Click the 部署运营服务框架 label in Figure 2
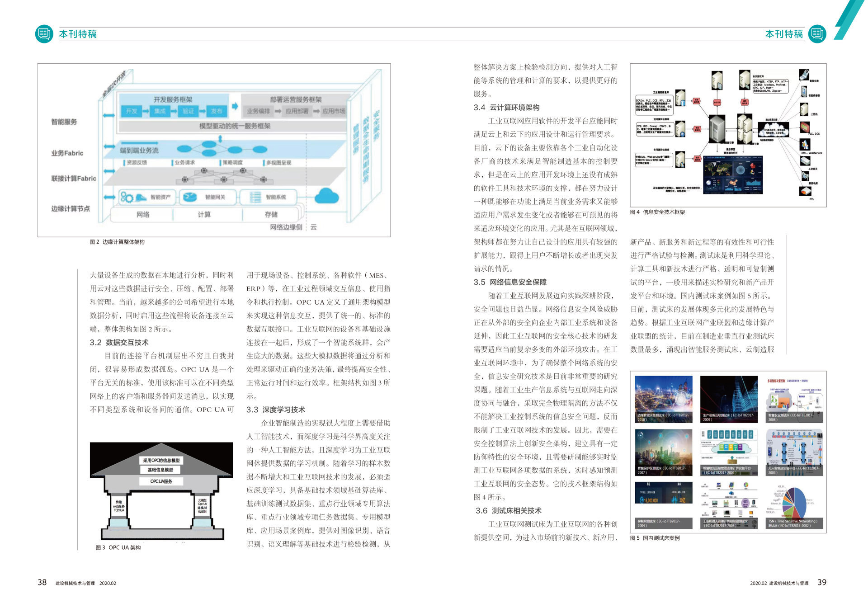 tap(296, 99)
